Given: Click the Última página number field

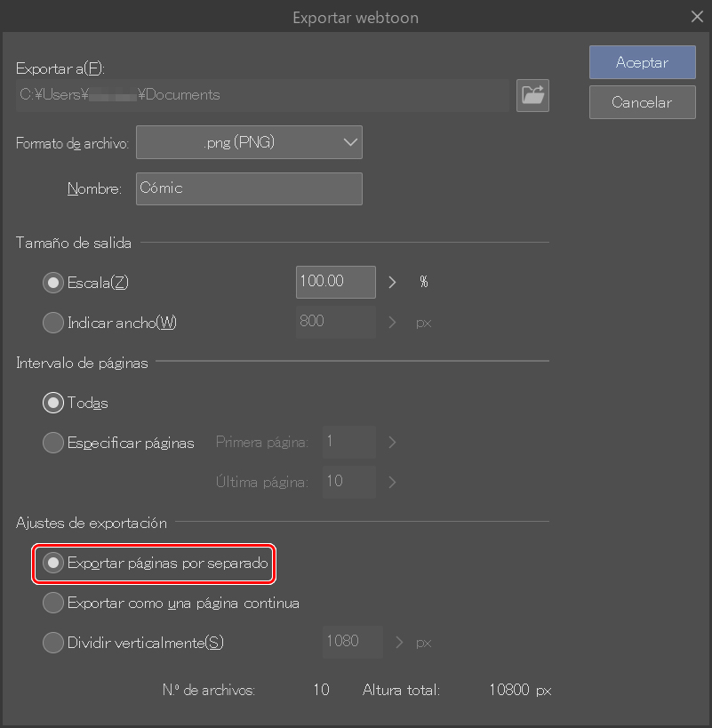Looking at the screenshot, I should pos(348,482).
